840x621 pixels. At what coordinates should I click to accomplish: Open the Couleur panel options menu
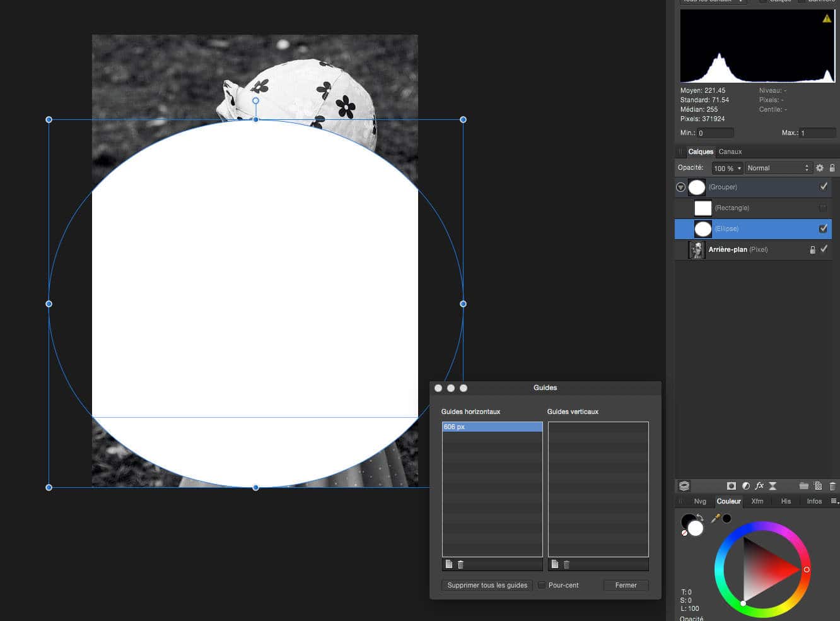point(834,501)
